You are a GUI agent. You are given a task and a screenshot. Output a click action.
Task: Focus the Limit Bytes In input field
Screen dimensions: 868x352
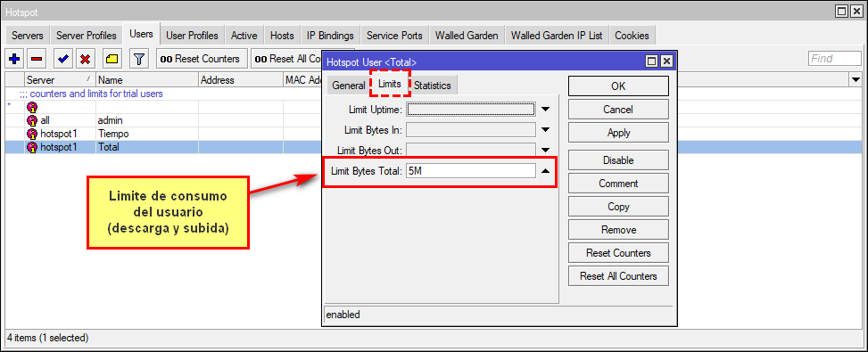pos(471,130)
